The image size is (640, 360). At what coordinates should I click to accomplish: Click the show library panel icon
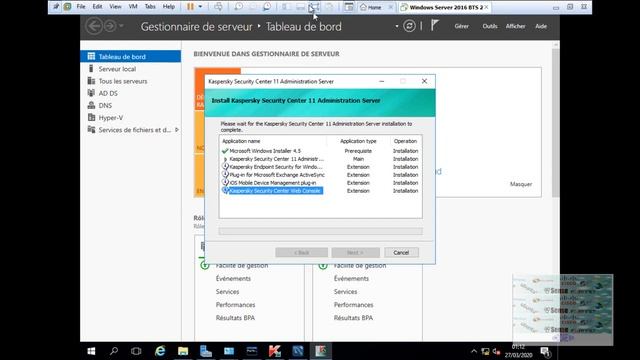coord(286,7)
